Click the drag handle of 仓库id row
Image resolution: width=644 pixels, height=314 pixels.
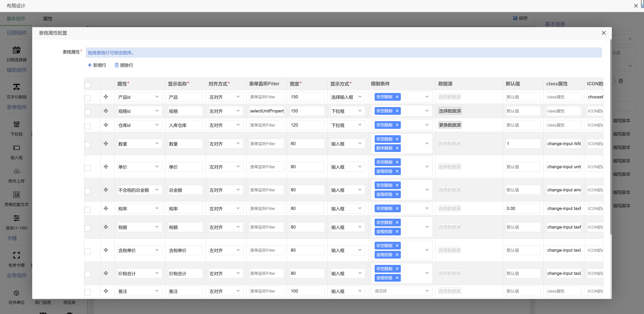coord(106,125)
